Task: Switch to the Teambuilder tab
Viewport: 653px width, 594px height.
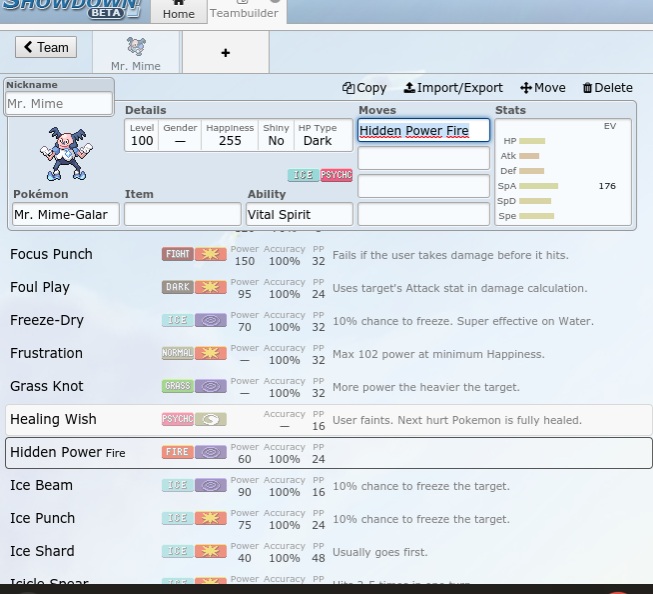Action: [244, 12]
